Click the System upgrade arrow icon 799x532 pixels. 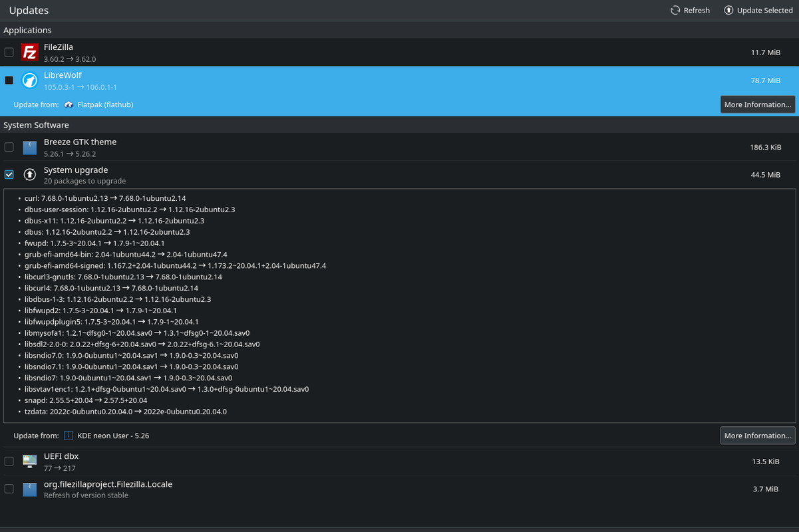(29, 175)
